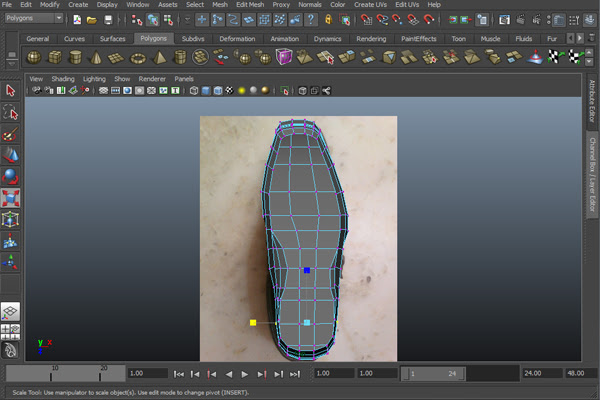Toggle textured checker display in viewport
The width and height of the screenshot is (600, 400).
pos(230,91)
